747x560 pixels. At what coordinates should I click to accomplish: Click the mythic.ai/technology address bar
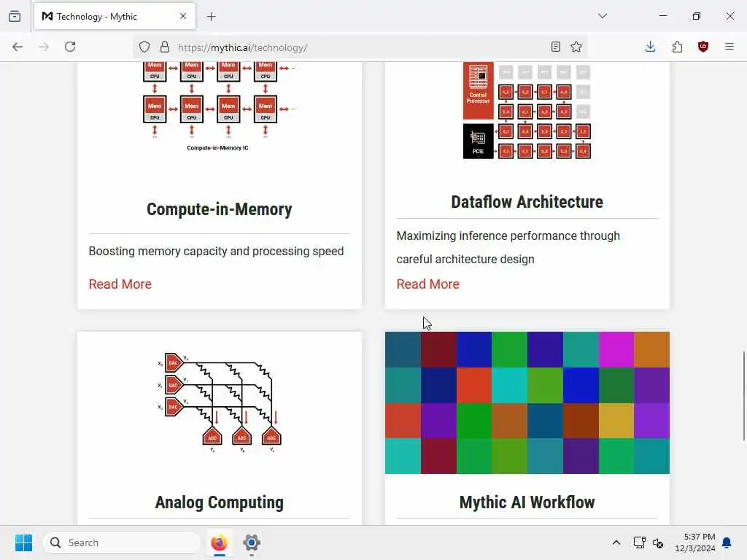pyautogui.click(x=362, y=47)
